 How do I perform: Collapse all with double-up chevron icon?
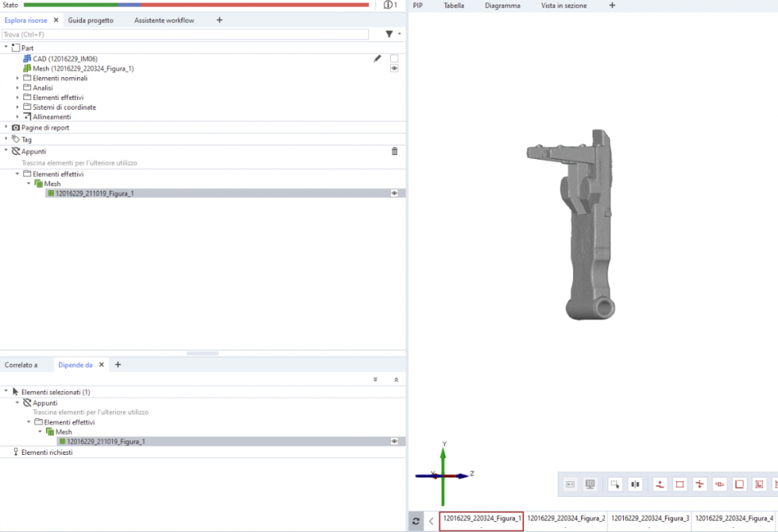396,379
